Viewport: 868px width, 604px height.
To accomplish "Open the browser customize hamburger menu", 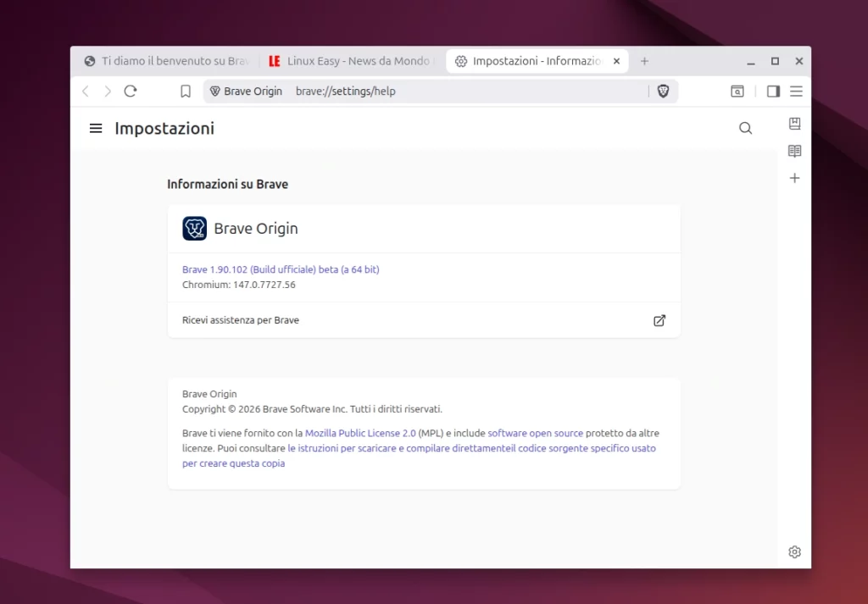I will pyautogui.click(x=796, y=91).
